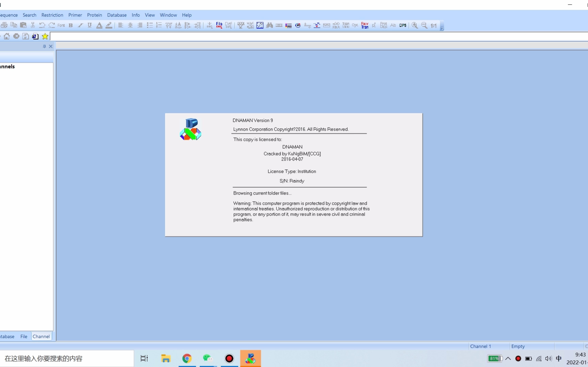Switch to the File panel tab
Viewport: 588px width, 367px height.
[x=24, y=336]
